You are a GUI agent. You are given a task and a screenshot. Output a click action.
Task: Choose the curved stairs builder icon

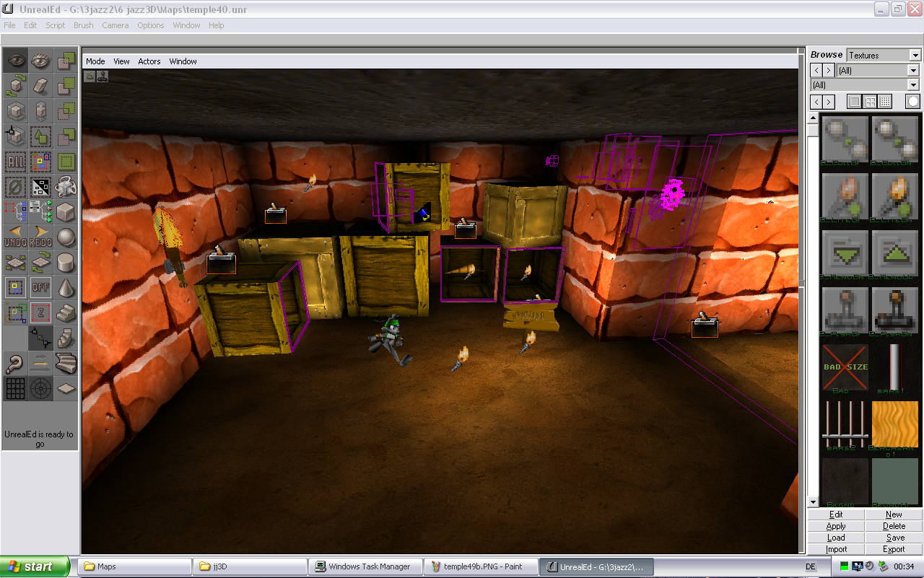66,364
